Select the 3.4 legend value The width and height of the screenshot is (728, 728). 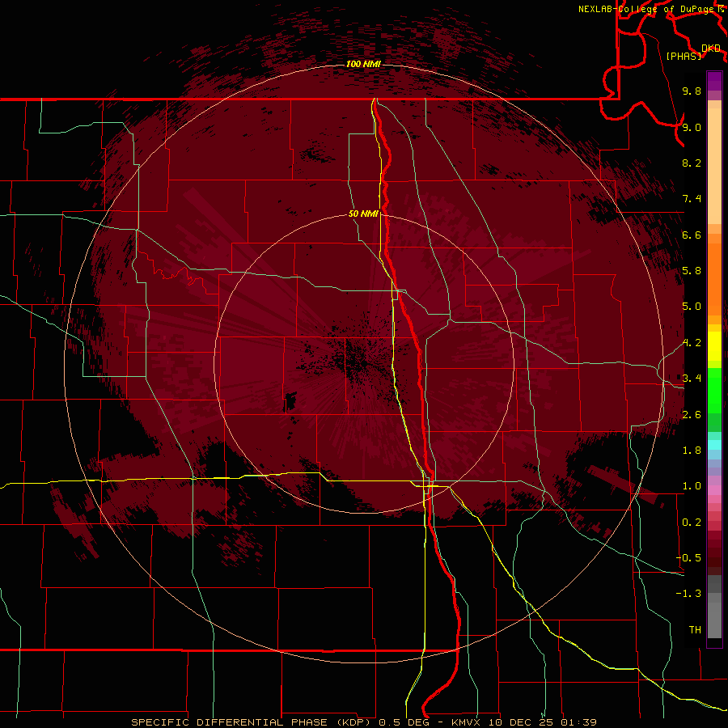coord(692,379)
